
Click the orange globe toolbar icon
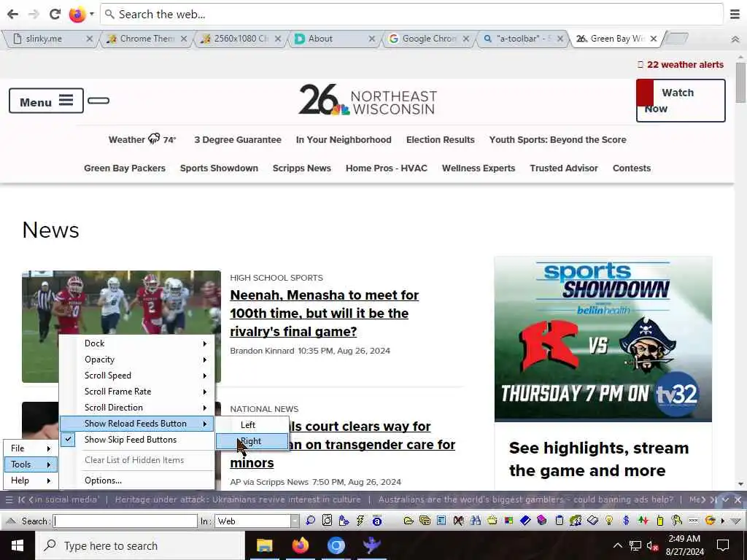[x=710, y=521]
